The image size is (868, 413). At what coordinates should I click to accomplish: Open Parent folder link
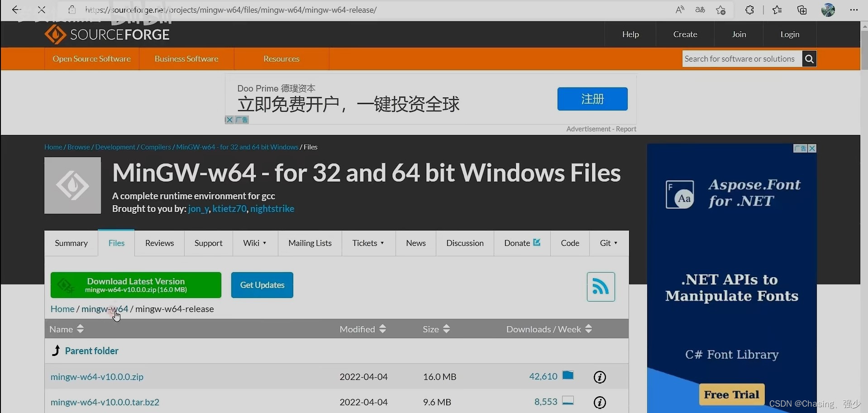click(x=91, y=351)
